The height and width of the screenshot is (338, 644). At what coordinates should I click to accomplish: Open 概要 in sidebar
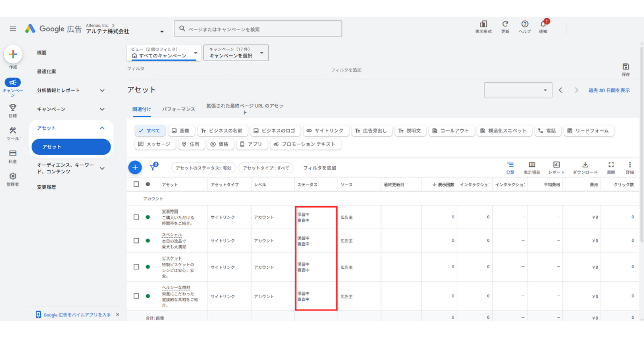42,53
